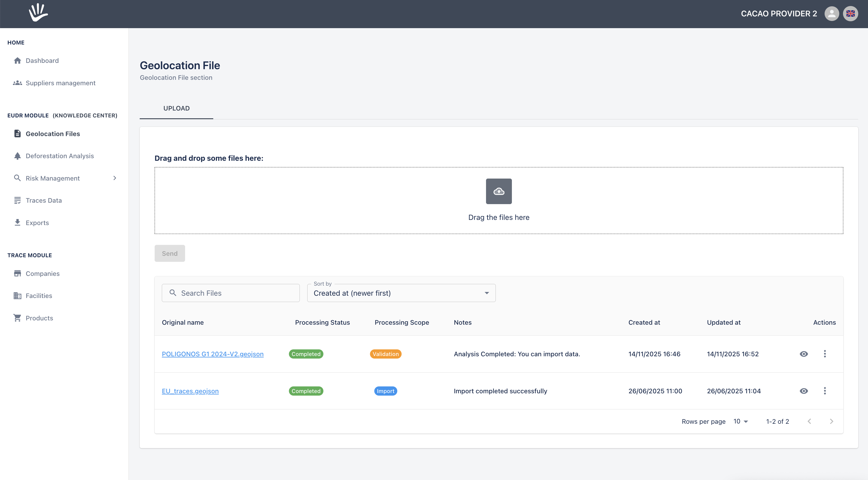Open Companies via its building icon

[17, 273]
